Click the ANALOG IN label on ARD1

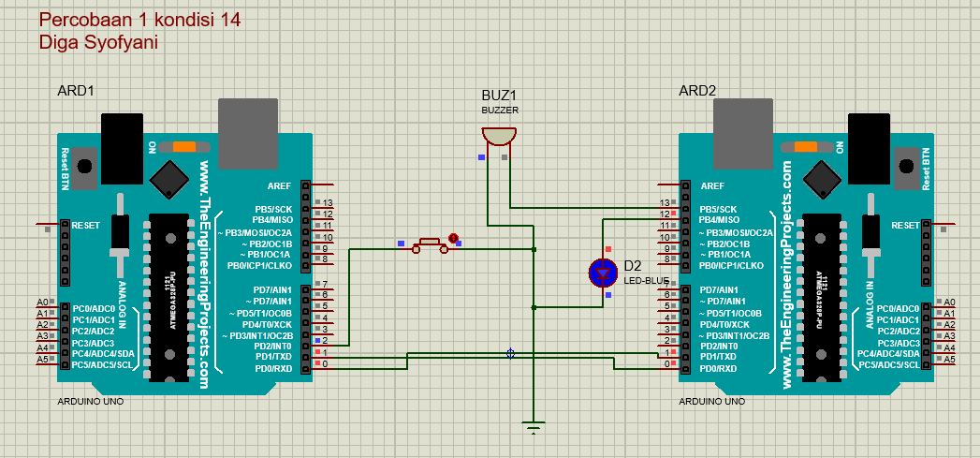(123, 304)
